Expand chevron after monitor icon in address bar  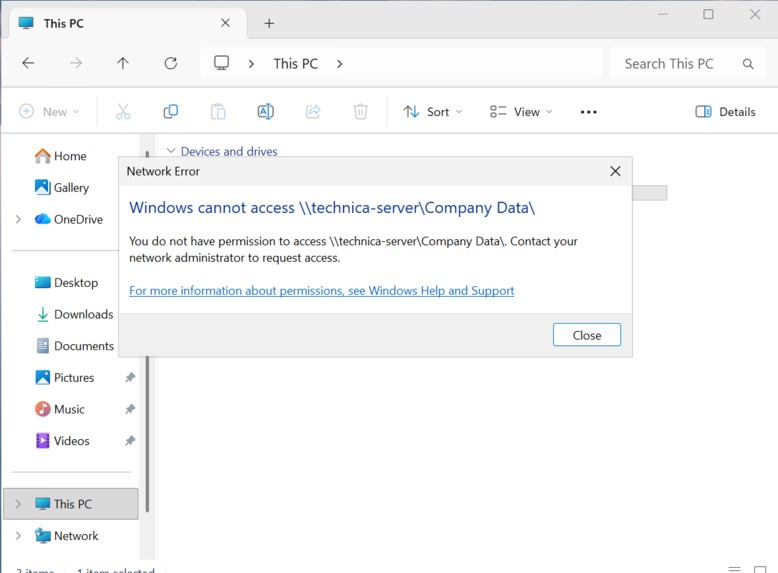click(251, 64)
